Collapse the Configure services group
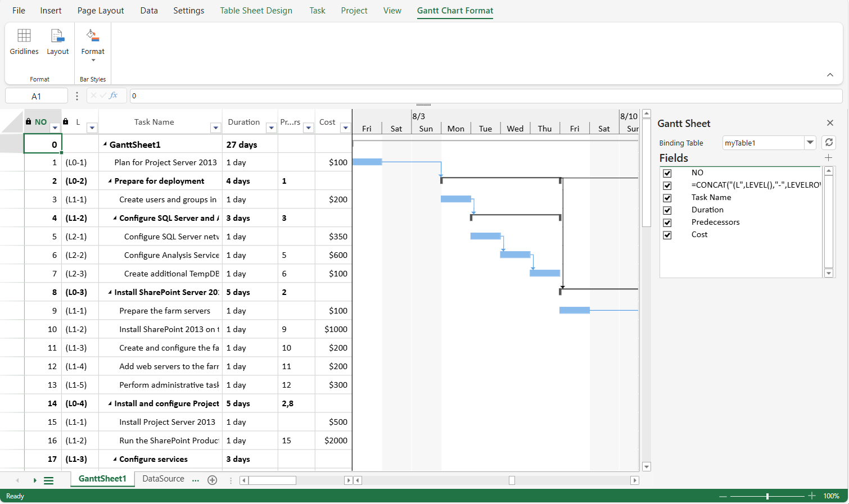Screen dimensions: 849x504 point(115,459)
